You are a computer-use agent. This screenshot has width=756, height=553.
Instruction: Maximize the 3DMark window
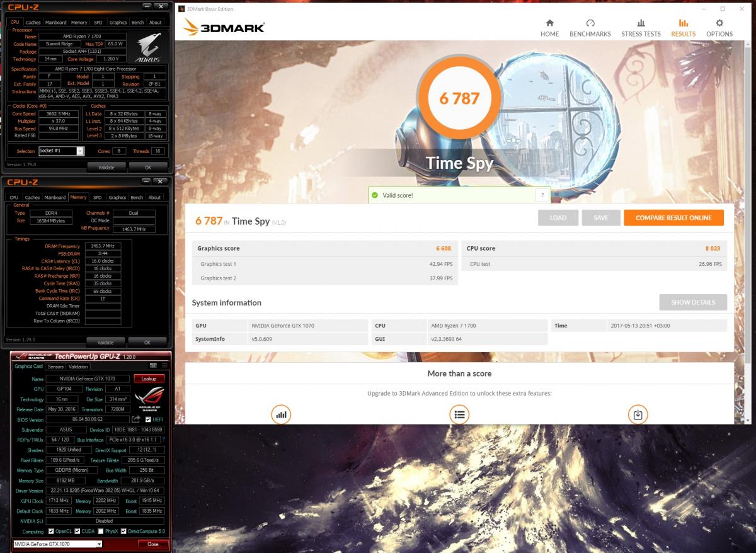[x=723, y=9]
